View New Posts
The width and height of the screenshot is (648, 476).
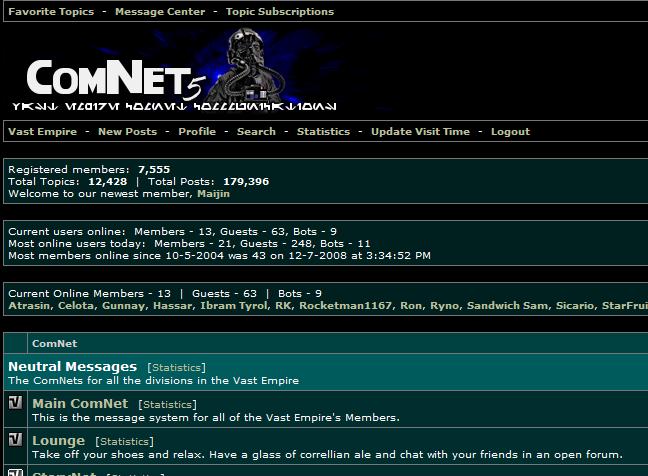127,131
